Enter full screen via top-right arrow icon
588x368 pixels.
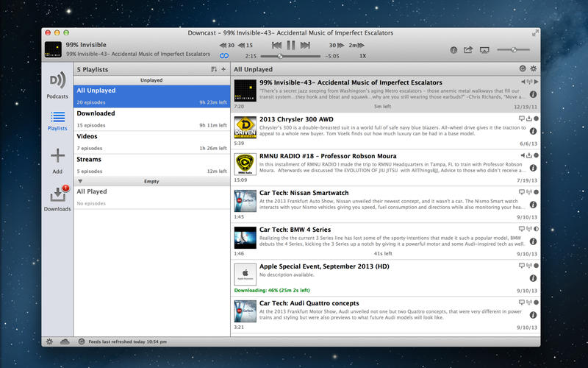[x=535, y=33]
